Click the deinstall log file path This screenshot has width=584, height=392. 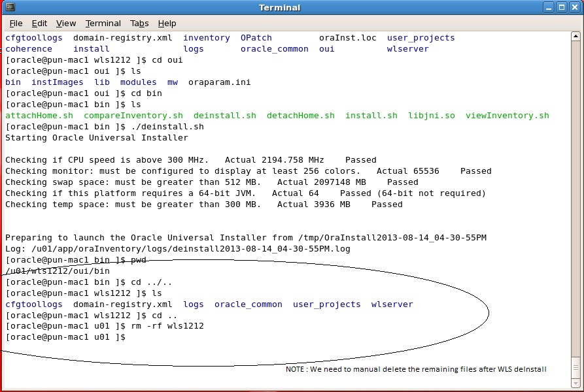click(191, 249)
